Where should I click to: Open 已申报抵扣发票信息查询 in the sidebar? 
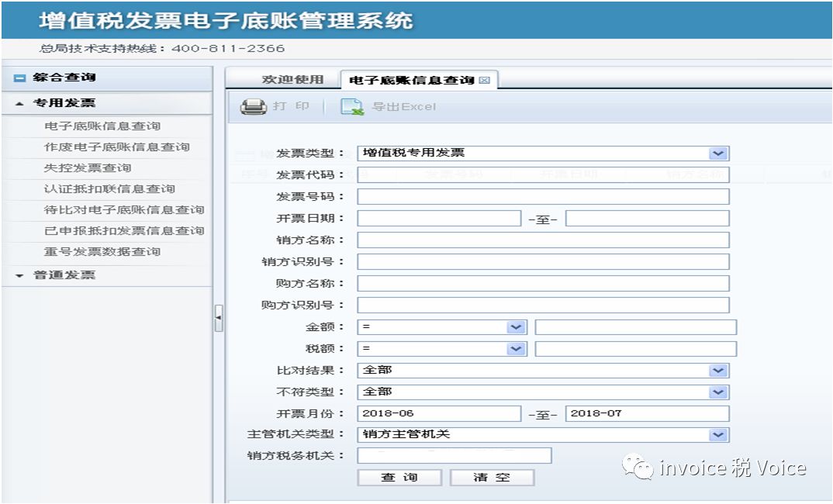point(124,231)
